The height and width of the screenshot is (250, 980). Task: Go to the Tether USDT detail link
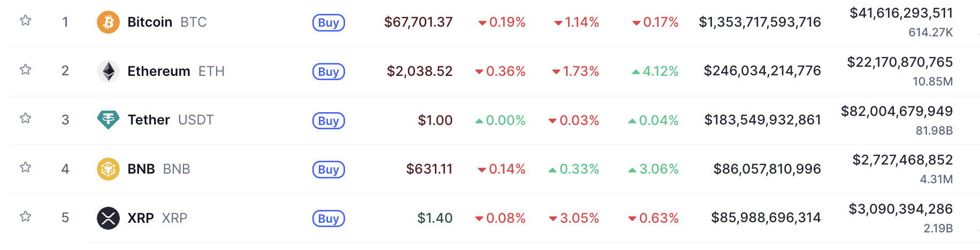[x=170, y=120]
